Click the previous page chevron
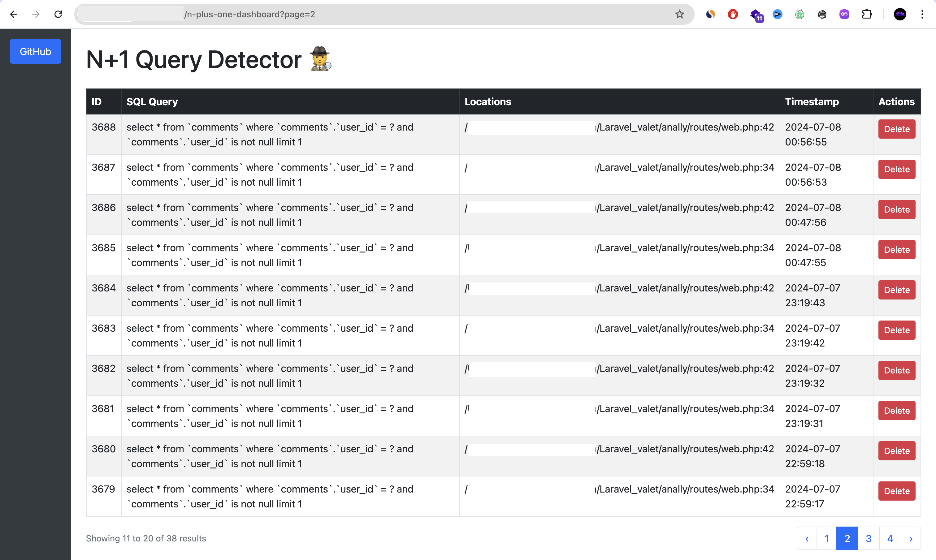The width and height of the screenshot is (936, 560). point(807,538)
